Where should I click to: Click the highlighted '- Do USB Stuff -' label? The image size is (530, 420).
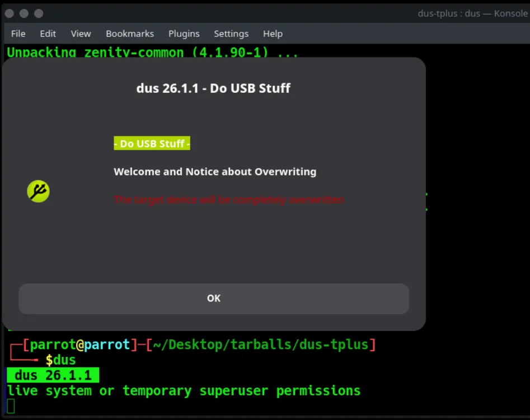pyautogui.click(x=152, y=143)
